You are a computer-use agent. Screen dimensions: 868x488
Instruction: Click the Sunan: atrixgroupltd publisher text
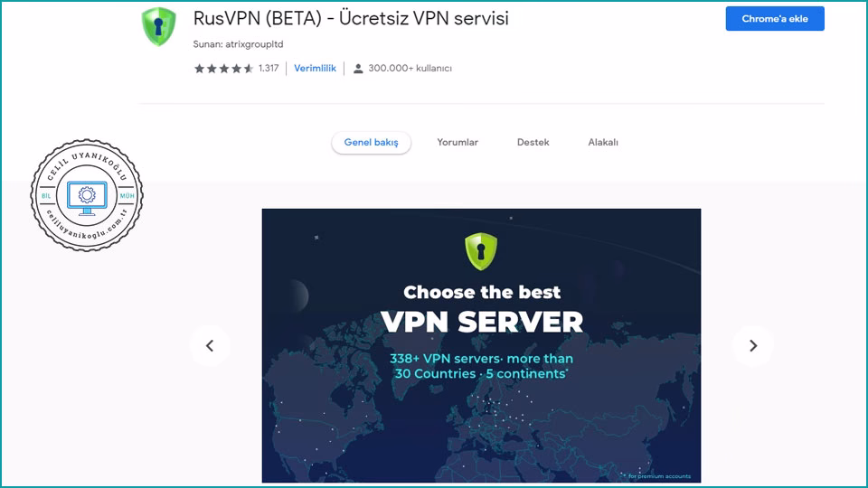[238, 43]
